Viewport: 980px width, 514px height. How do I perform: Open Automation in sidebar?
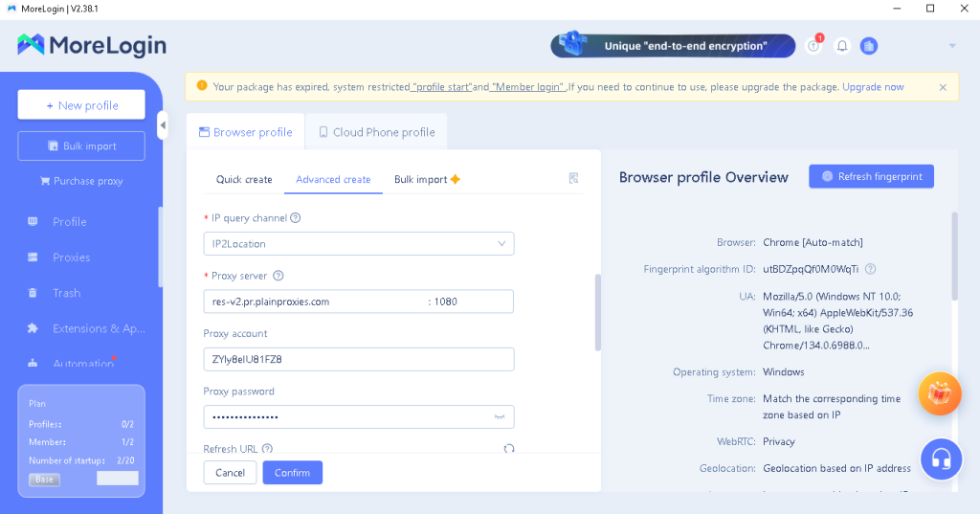[x=83, y=364]
